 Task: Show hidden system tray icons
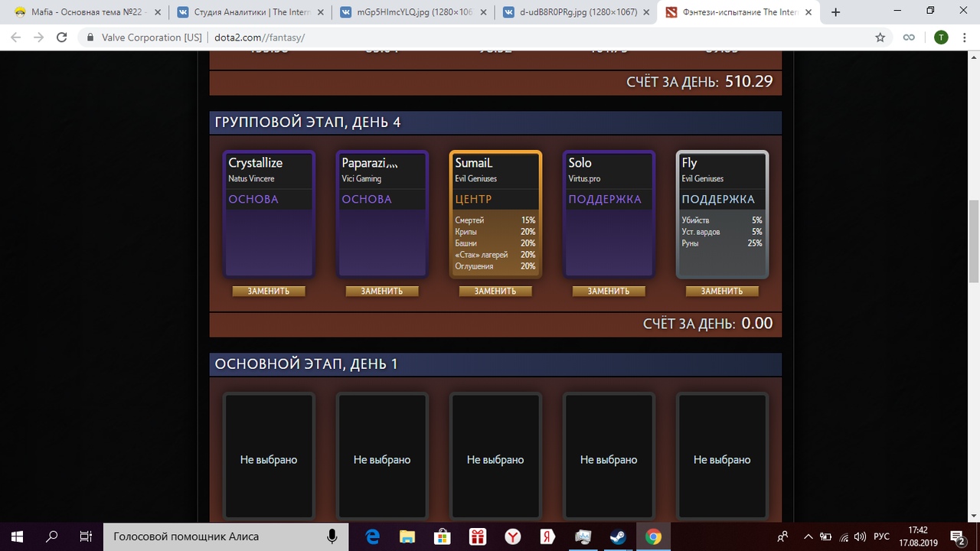[x=808, y=536]
